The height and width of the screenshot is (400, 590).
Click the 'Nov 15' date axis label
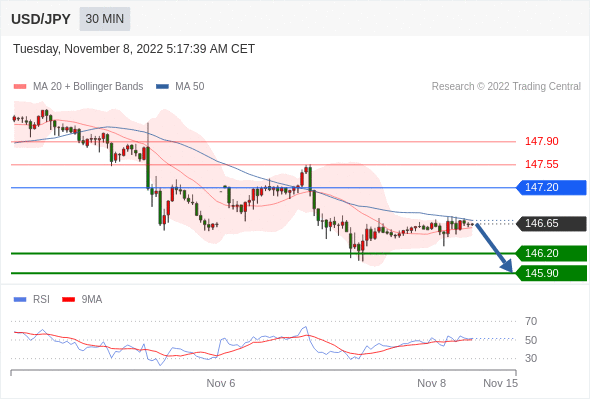(x=500, y=383)
